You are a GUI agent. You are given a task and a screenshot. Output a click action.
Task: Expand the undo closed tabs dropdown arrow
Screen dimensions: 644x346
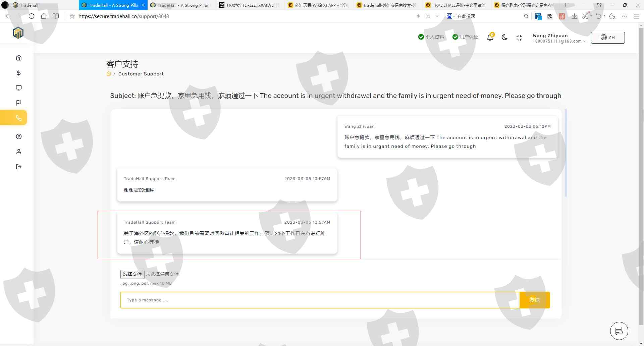604,16
